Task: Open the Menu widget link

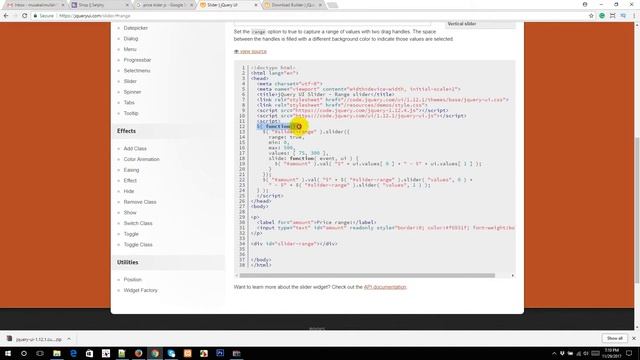Action: [130, 49]
